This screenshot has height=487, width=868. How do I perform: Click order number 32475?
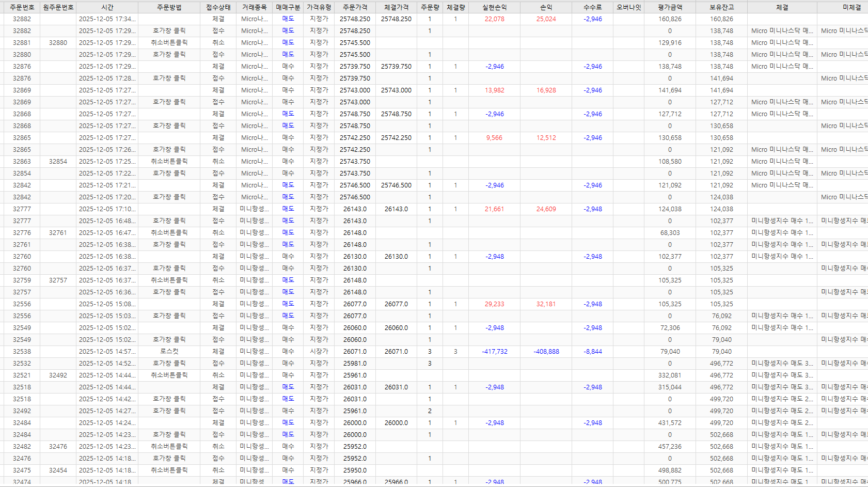click(x=22, y=470)
